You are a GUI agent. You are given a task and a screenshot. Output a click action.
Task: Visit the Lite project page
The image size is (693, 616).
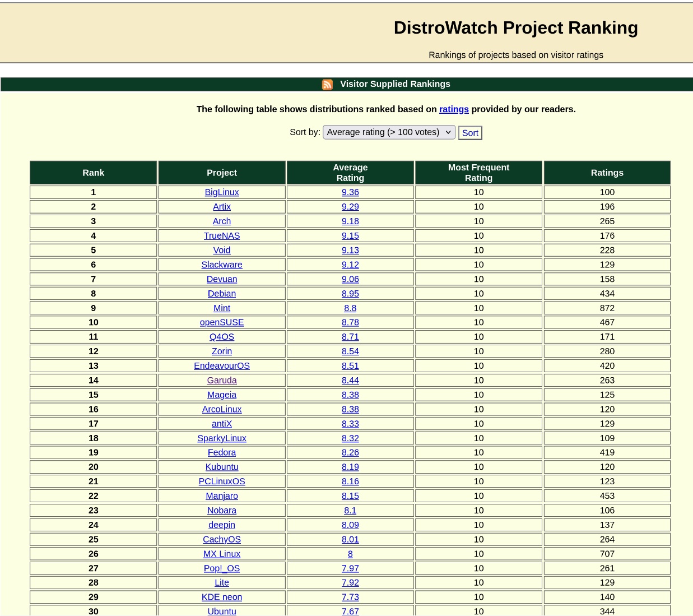coord(222,583)
